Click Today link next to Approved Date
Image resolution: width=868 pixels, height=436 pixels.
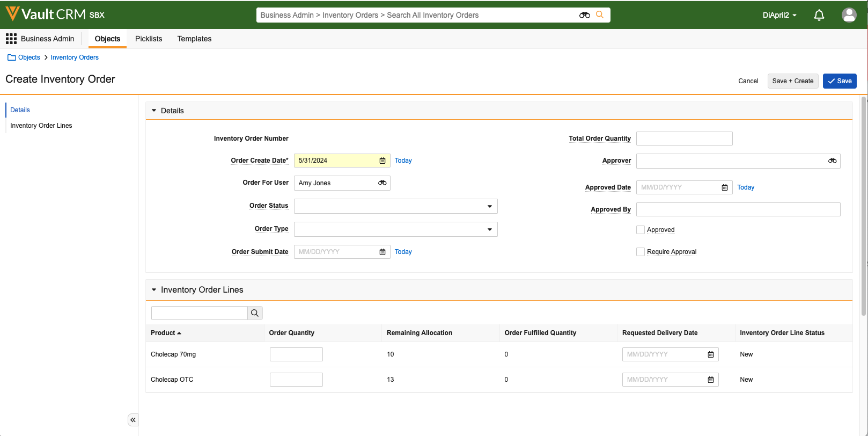[745, 187]
